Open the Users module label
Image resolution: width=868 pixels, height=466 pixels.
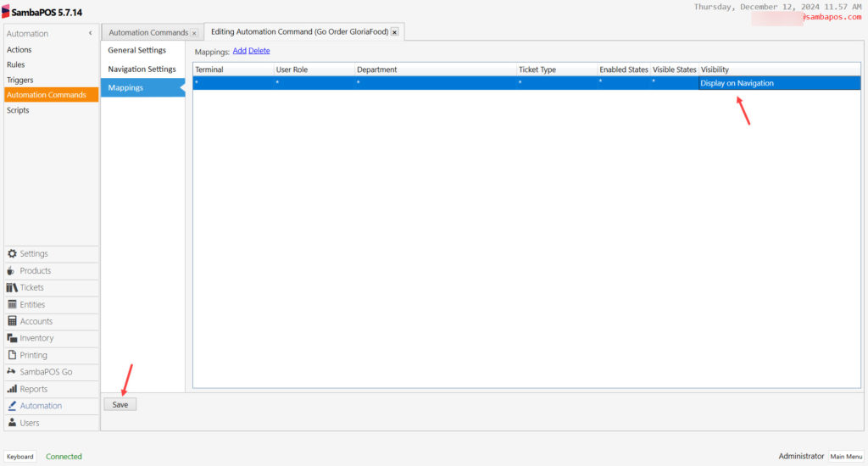[x=30, y=423]
